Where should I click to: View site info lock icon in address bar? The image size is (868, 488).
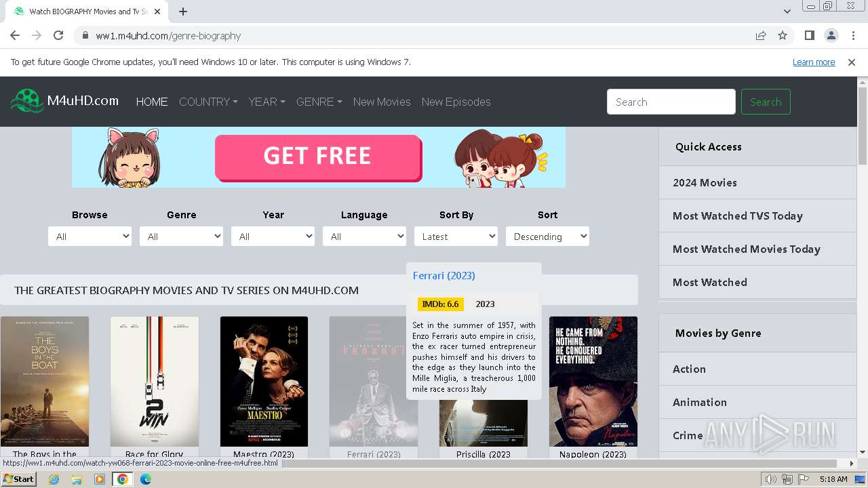point(85,36)
